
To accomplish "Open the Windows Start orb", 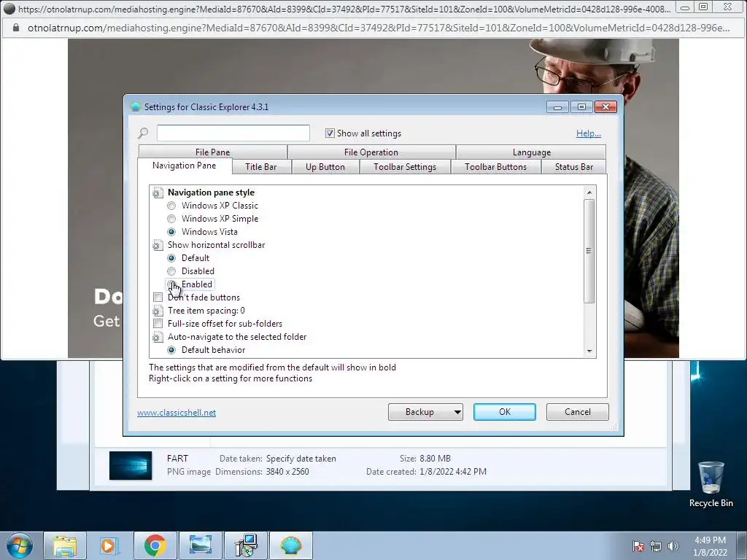I will point(20,545).
